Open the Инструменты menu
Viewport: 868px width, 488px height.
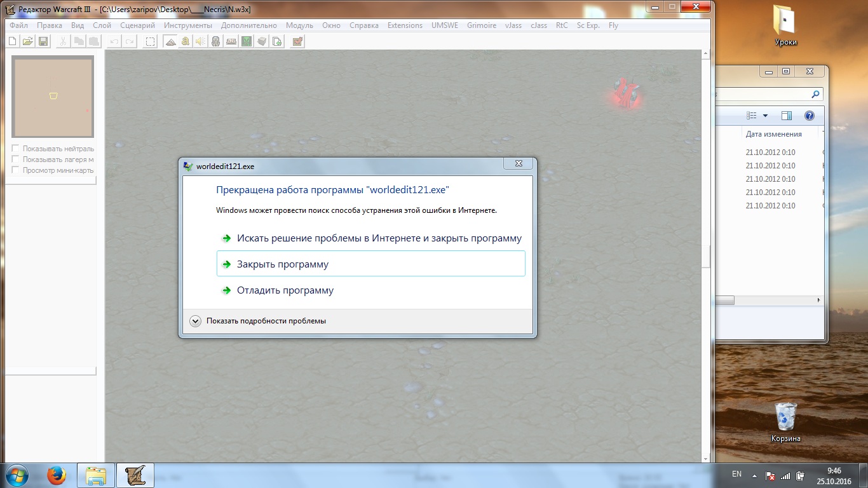pos(188,25)
